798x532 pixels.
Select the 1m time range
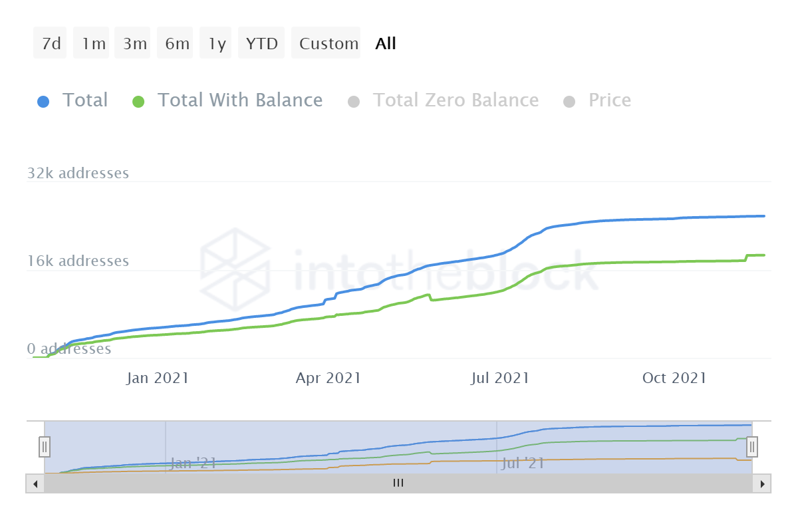[x=94, y=44]
